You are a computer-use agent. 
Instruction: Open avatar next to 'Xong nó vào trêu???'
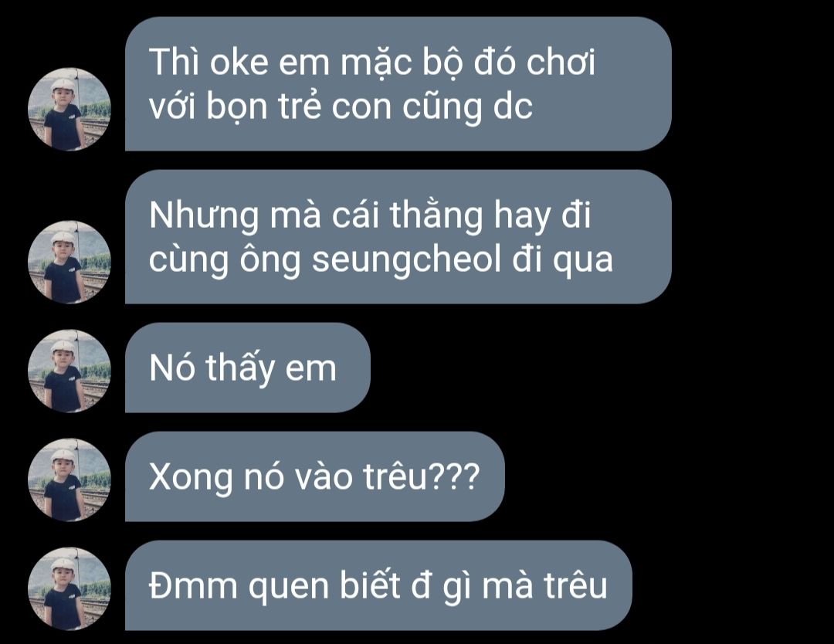(x=69, y=480)
